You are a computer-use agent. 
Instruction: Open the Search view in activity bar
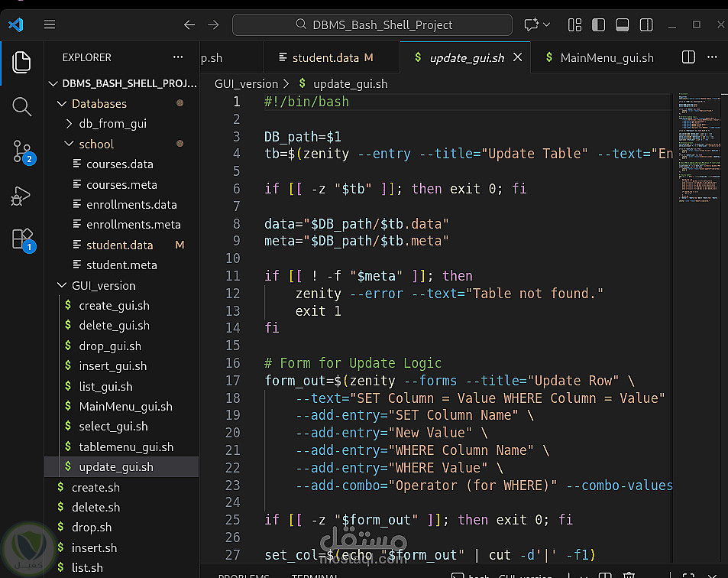pyautogui.click(x=21, y=106)
